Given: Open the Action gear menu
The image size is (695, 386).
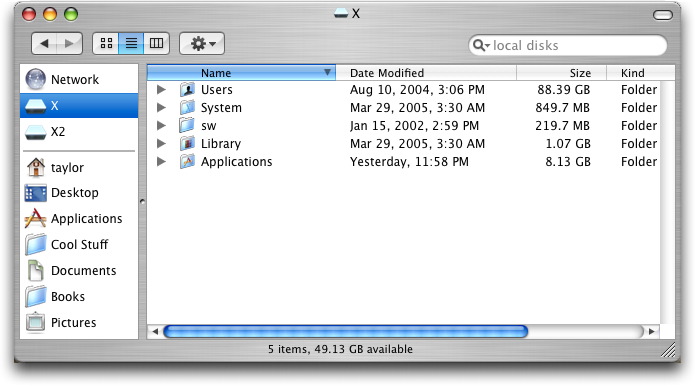Looking at the screenshot, I should pyautogui.click(x=202, y=43).
